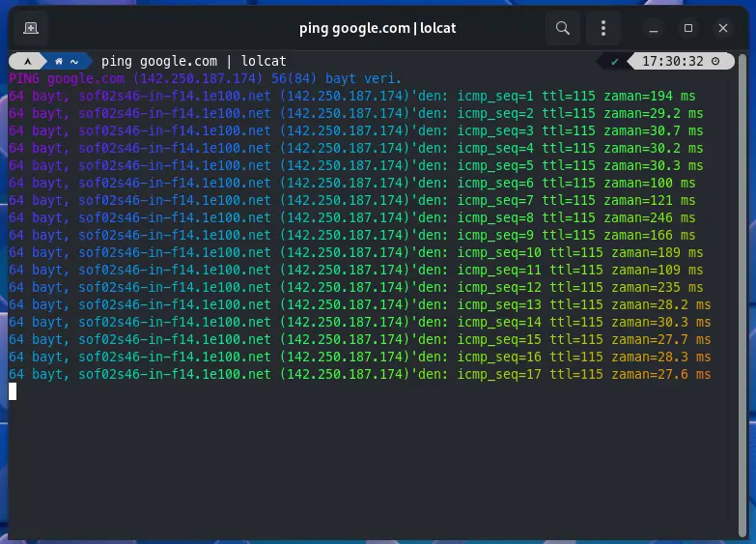Image resolution: width=756 pixels, height=544 pixels.
Task: Open the terminal search
Action: tap(563, 28)
